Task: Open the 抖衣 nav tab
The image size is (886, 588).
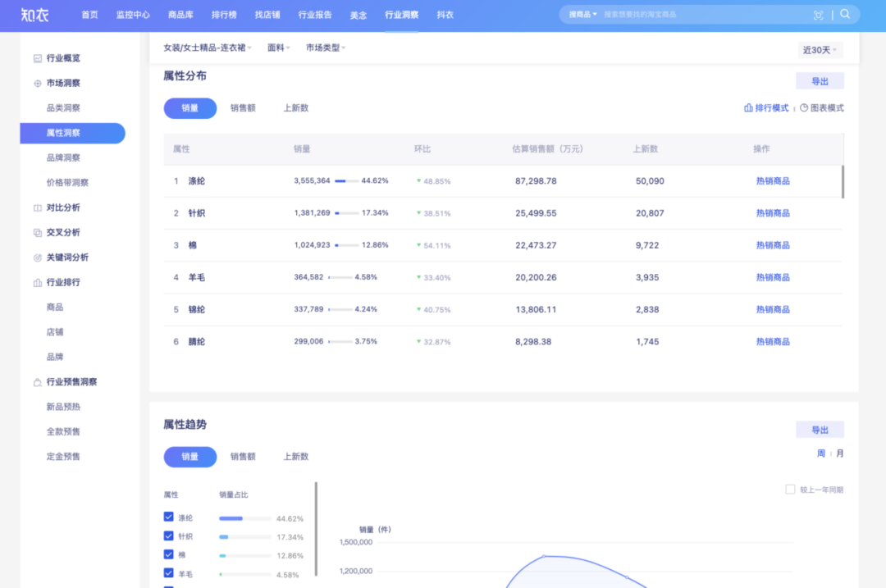Action: 445,16
